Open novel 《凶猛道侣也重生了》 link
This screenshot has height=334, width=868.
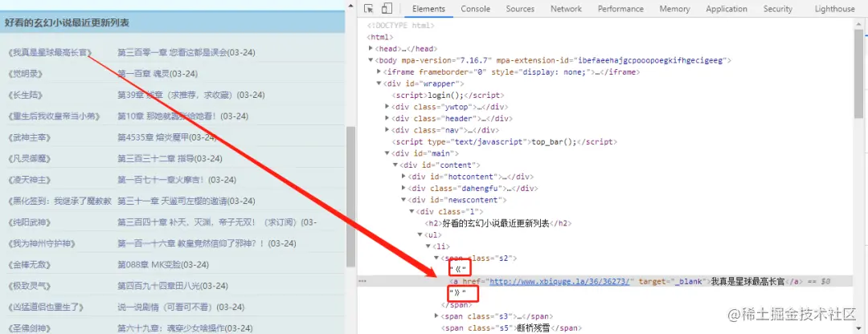coord(46,307)
